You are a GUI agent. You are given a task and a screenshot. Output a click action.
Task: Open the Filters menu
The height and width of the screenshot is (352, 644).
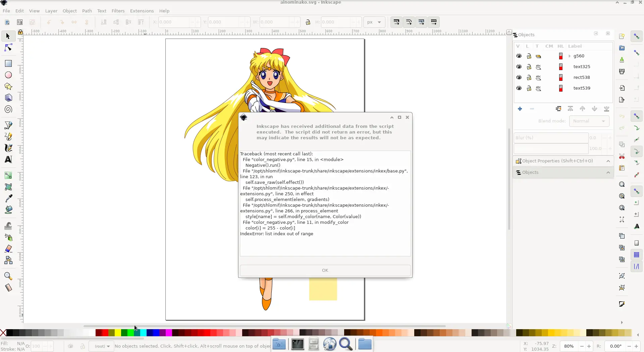[118, 11]
